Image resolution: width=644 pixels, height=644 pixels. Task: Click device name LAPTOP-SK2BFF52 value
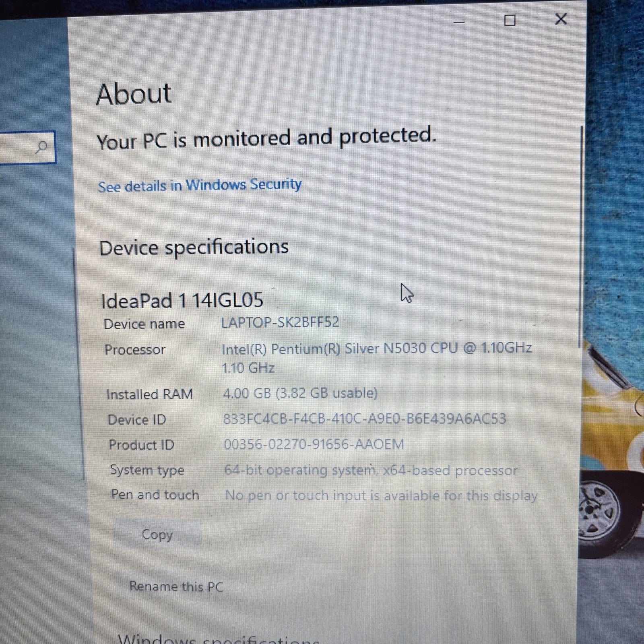(x=280, y=322)
